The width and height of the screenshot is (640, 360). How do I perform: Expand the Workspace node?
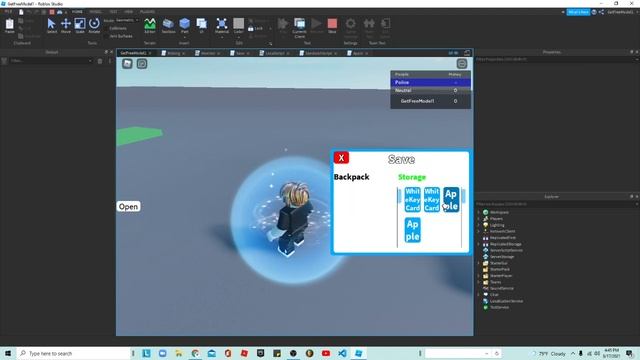(479, 212)
